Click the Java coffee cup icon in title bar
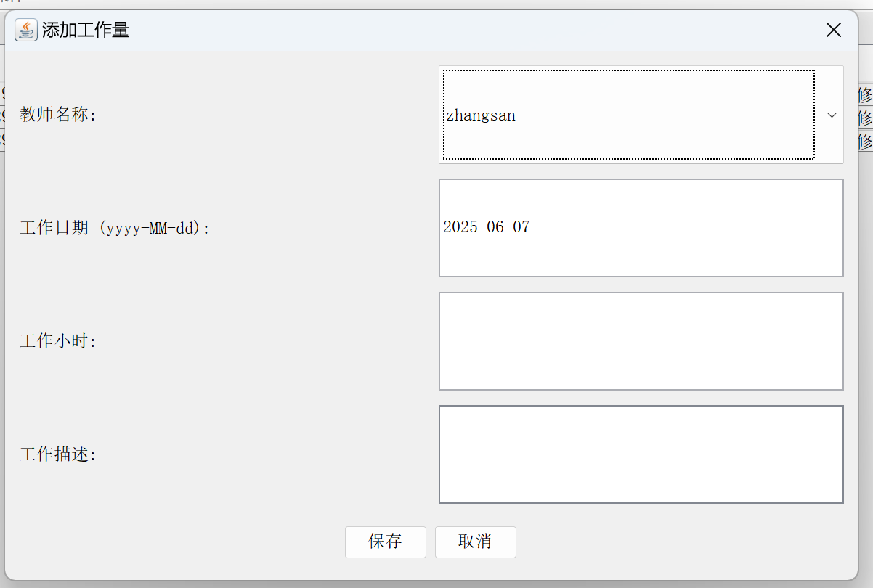873x588 pixels. click(x=26, y=30)
